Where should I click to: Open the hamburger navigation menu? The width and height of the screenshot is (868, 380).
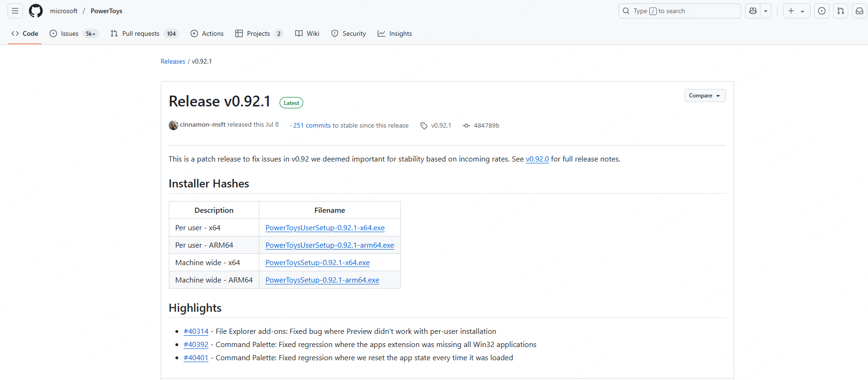pos(15,11)
